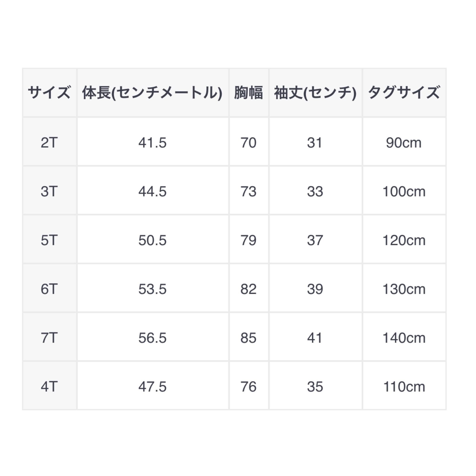
Task: Select the 5T size row label
Action: coord(49,240)
